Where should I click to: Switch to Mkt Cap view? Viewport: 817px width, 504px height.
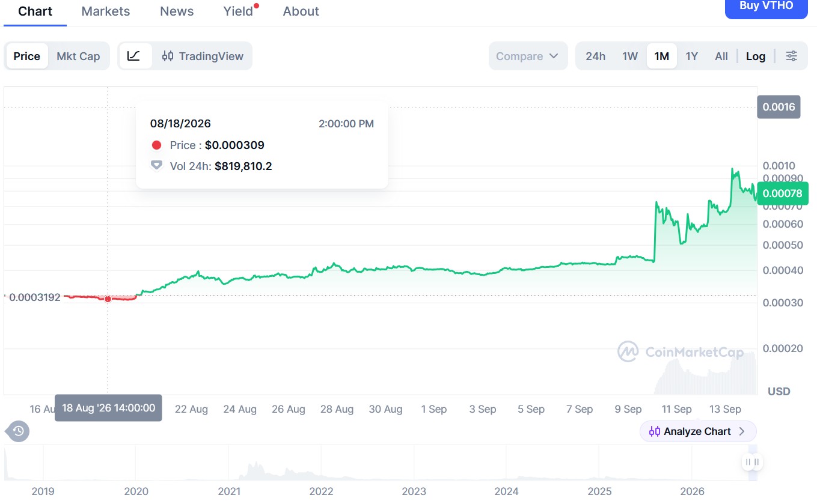(78, 56)
